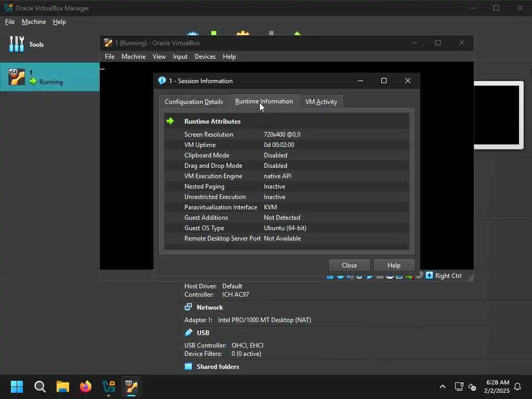Open the Tools entry icon in Manager
Screen dimensions: 532x399
[x=16, y=44]
